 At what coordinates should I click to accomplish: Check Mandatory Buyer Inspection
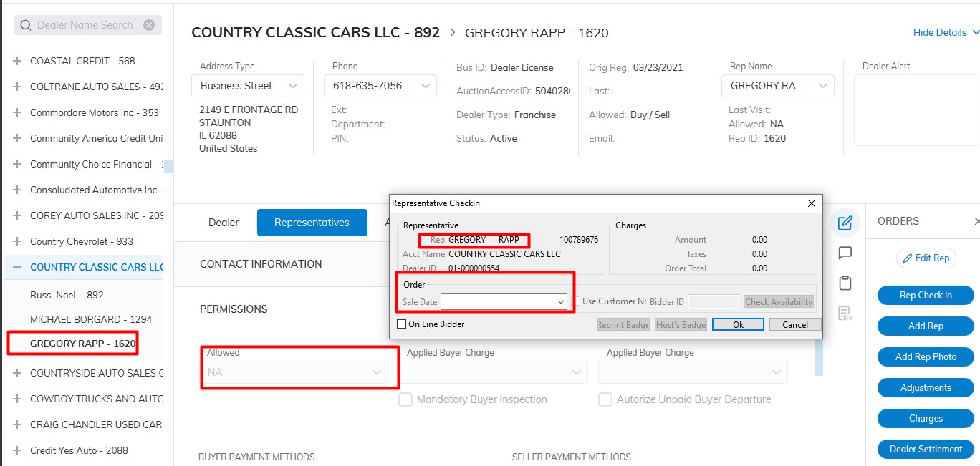(x=405, y=399)
